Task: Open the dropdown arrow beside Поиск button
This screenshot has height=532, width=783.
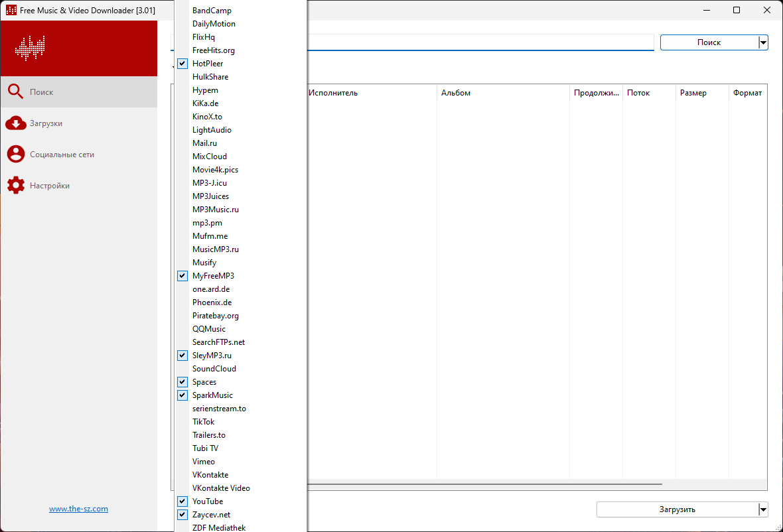Action: click(763, 42)
